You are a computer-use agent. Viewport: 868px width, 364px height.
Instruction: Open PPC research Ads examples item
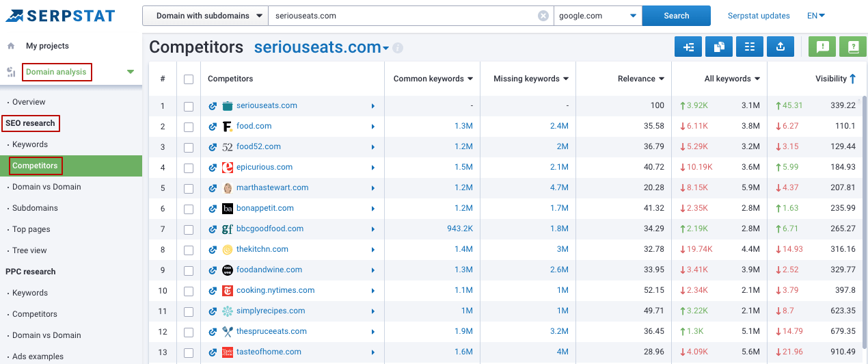coord(38,356)
